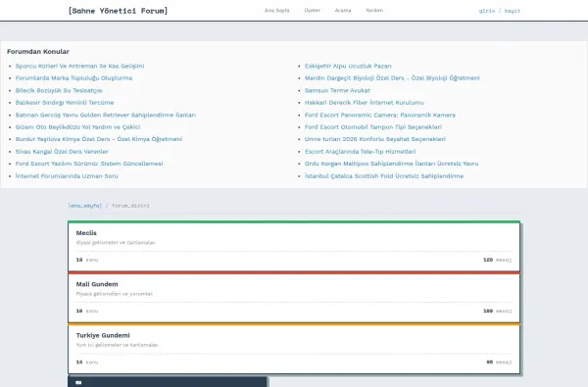
Task: Open Escort Araçlarında Tele-Tıp Hizmetleri topic
Action: [x=360, y=152]
